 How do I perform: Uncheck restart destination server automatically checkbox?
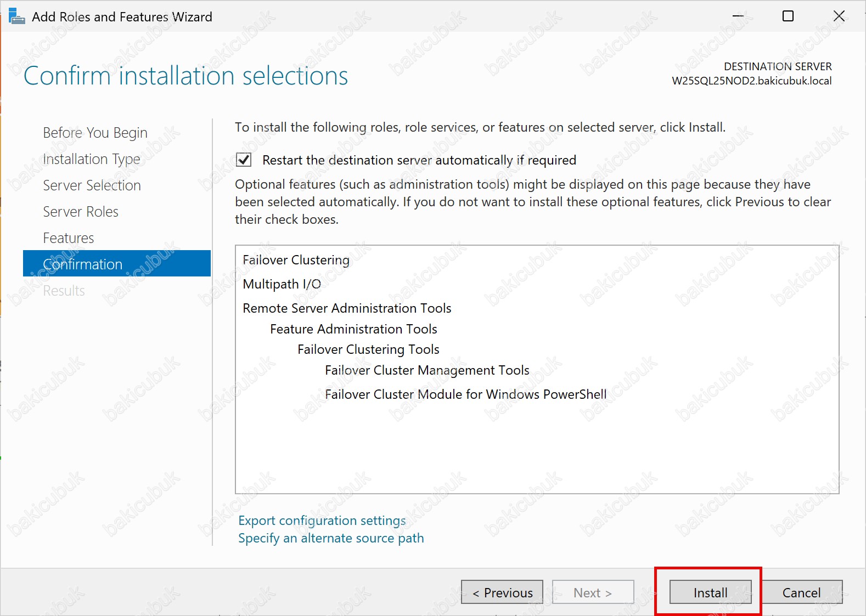[244, 160]
